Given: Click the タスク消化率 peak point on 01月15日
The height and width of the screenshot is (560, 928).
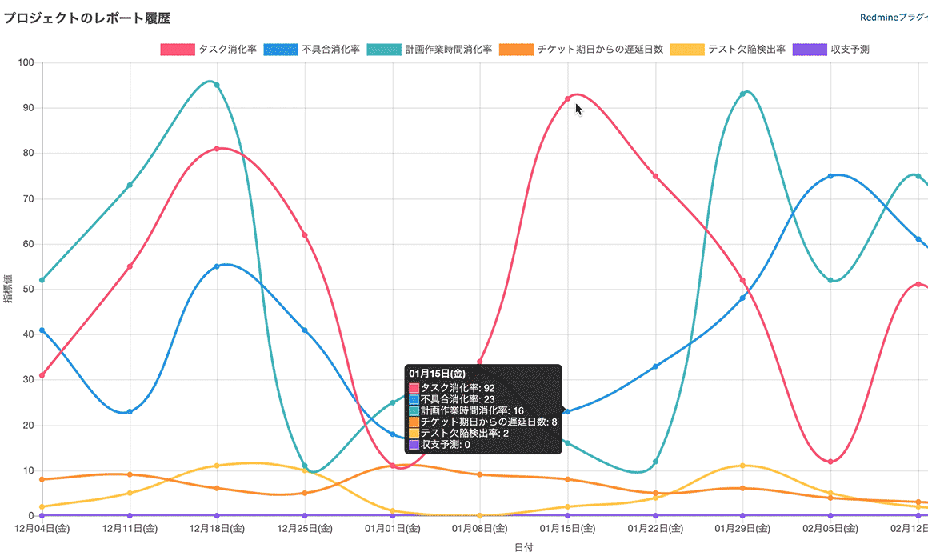Looking at the screenshot, I should point(567,99).
